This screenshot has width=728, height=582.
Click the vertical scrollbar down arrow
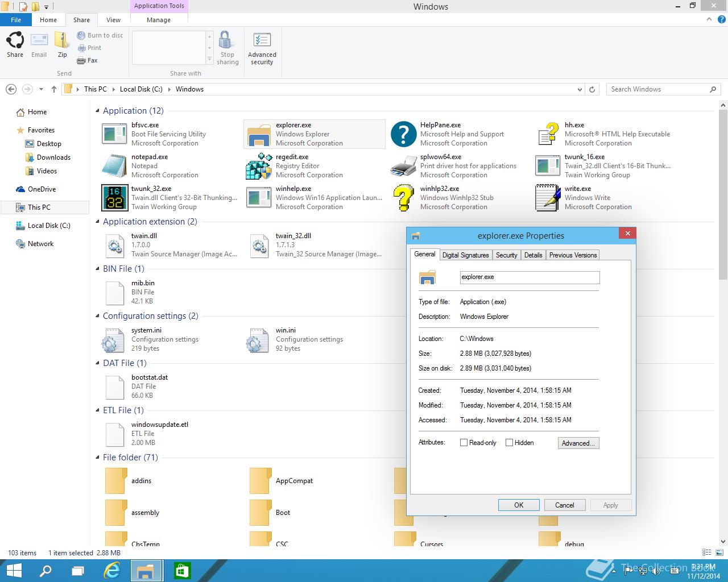pos(723,541)
